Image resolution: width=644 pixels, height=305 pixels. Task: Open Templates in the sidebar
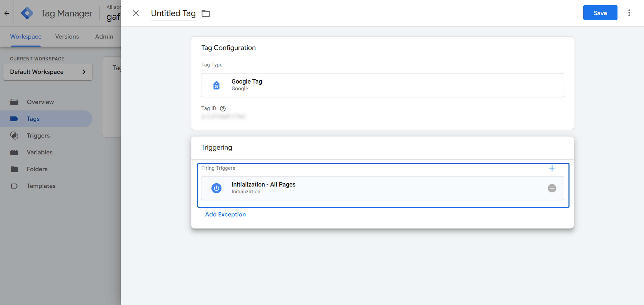point(46,186)
